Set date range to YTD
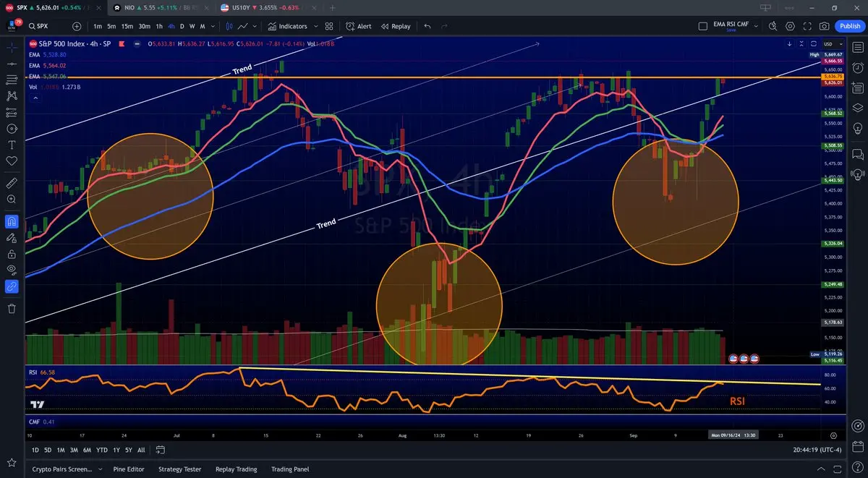Screen dimensions: 868x478 (x=101, y=450)
